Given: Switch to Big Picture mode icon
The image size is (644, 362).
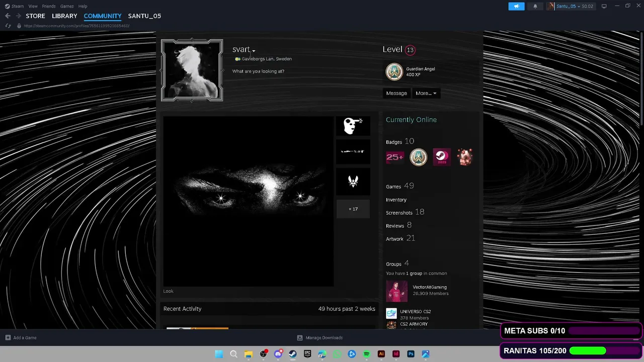Looking at the screenshot, I should (x=604, y=6).
